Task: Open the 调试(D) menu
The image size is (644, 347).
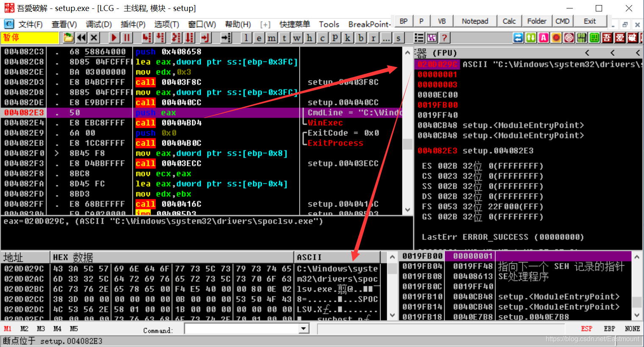Action: (99, 25)
